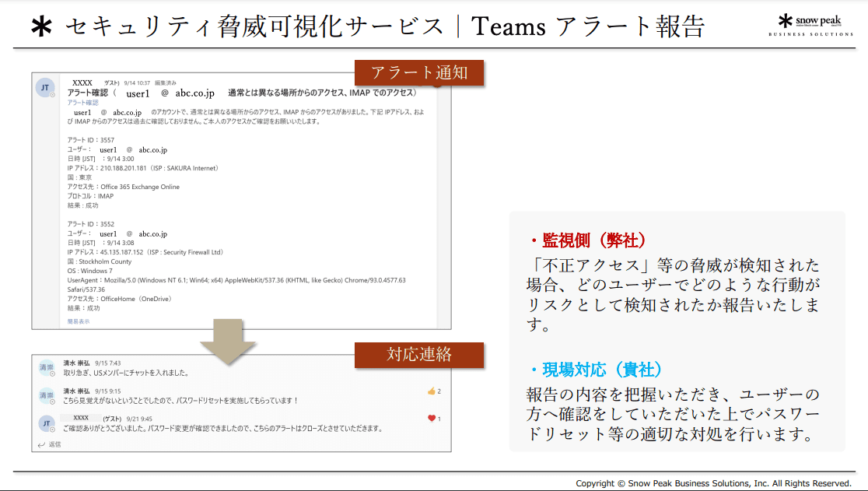This screenshot has height=491, width=868.
Task: Click the Safari/537.36 line
Action: (x=86, y=289)
